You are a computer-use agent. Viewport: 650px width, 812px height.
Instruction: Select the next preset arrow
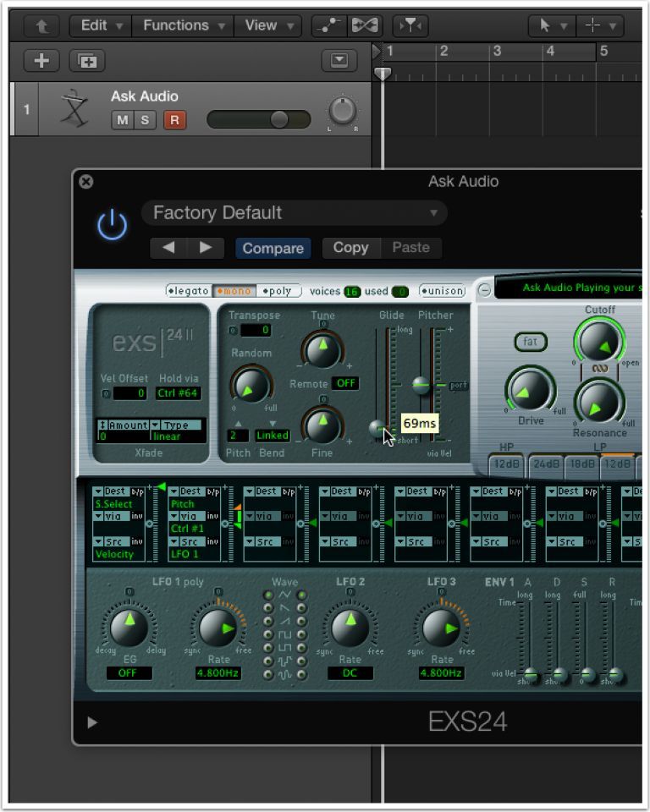(x=206, y=248)
